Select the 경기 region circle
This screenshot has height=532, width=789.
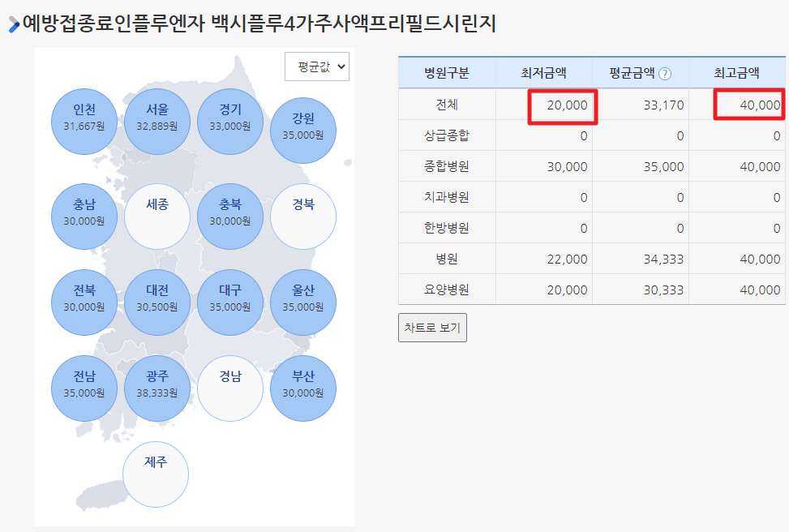pos(230,122)
